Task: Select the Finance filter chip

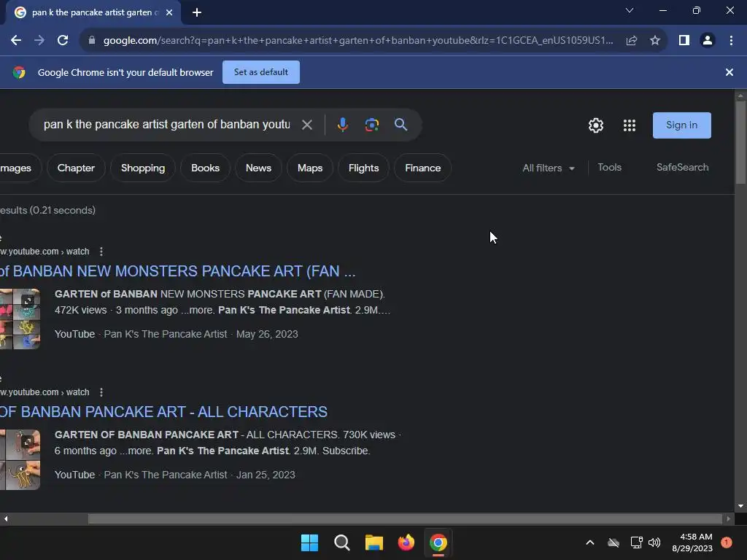Action: [x=422, y=168]
